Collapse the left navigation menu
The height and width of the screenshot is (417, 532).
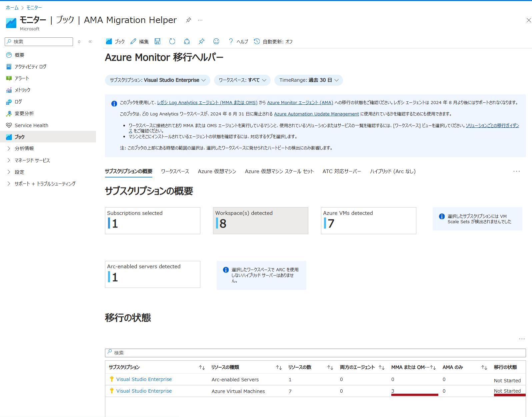tap(90, 42)
